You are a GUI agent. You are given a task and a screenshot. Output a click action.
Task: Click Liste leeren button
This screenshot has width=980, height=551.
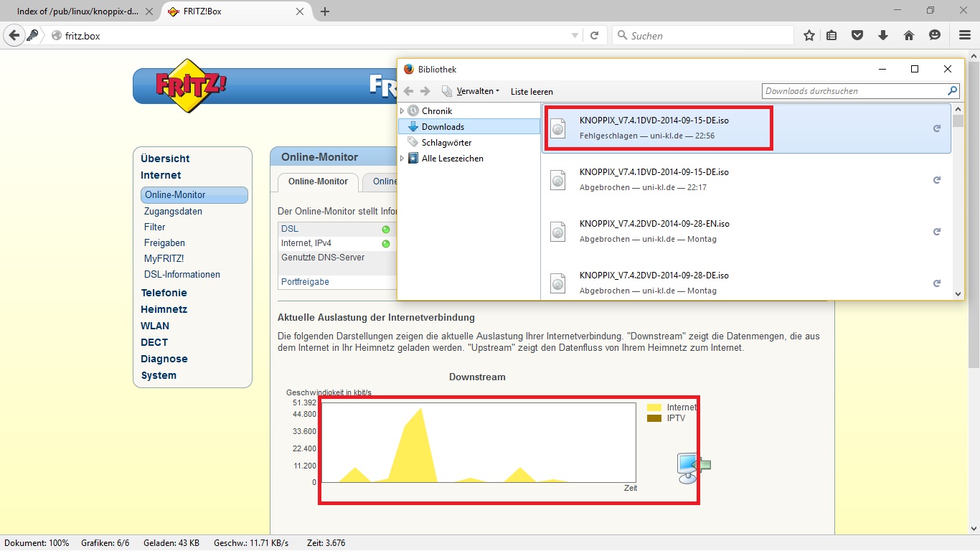[x=532, y=92]
